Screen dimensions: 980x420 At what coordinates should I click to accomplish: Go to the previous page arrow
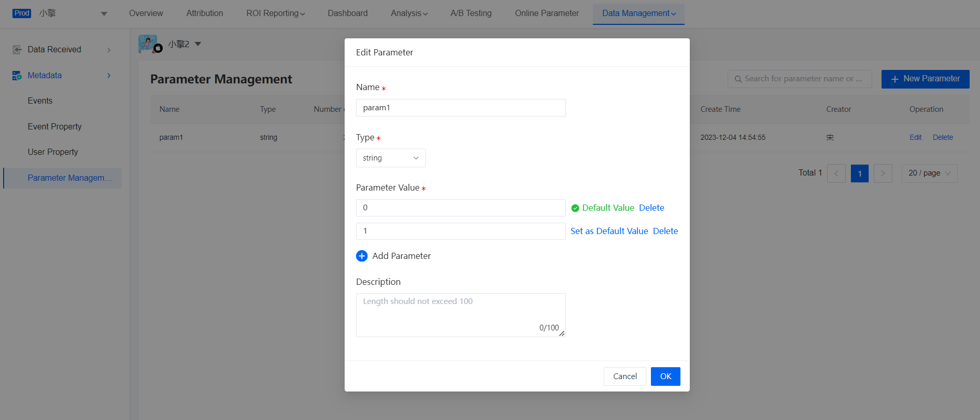coord(836,173)
